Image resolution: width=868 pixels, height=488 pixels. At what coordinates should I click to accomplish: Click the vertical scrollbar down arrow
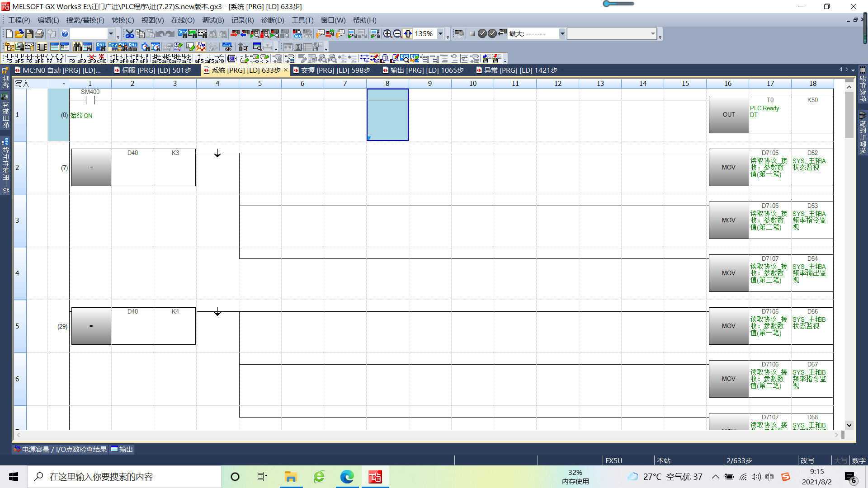[849, 425]
